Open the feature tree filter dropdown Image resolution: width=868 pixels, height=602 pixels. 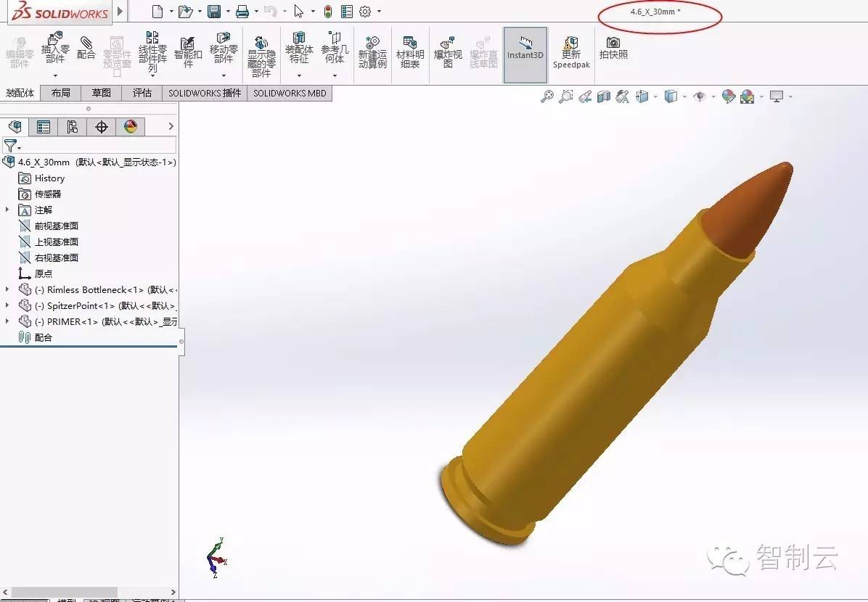[x=12, y=146]
